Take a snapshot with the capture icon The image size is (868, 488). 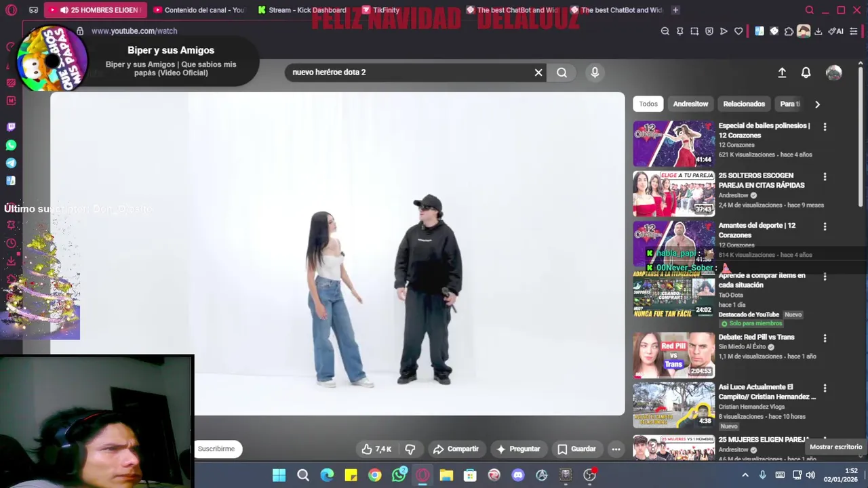pos(694,31)
